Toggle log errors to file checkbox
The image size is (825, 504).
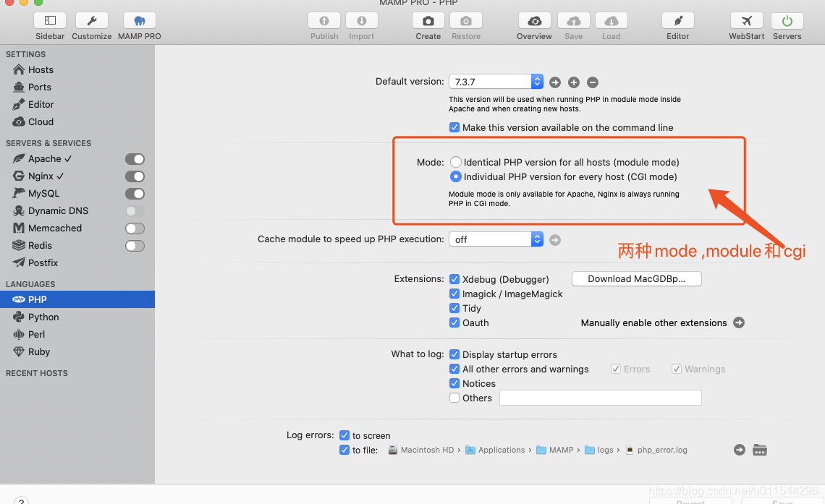click(x=344, y=450)
